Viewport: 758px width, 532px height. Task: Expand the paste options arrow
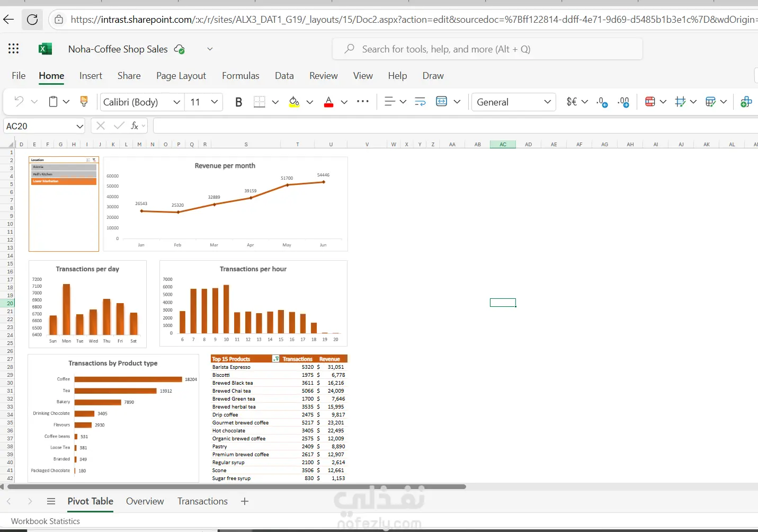coord(66,102)
